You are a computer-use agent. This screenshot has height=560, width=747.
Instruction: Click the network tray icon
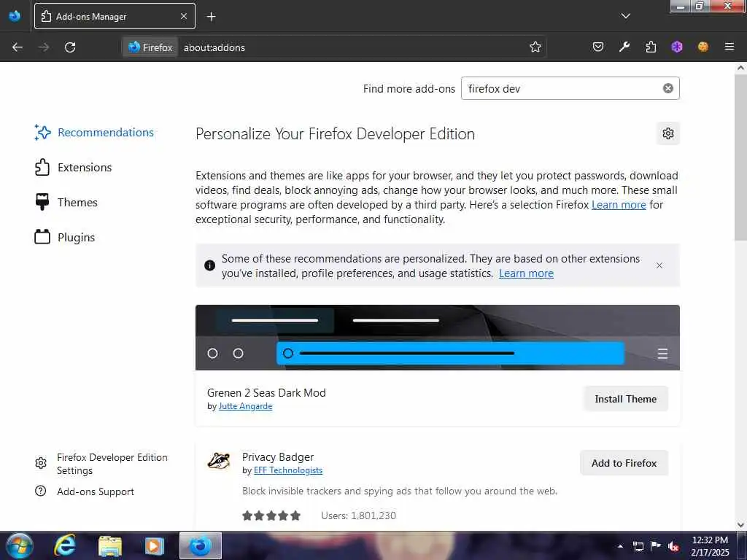(x=638, y=546)
